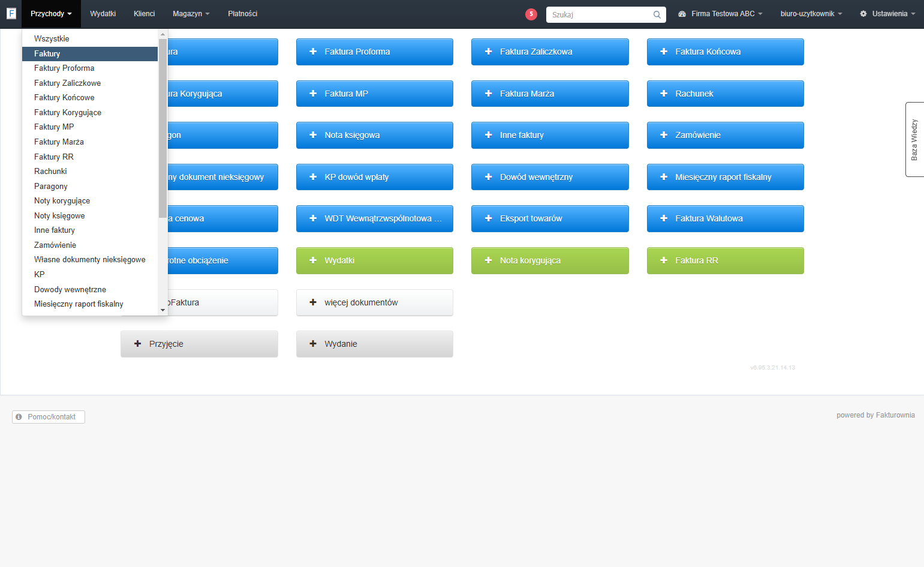Open the Firma Testowa ABC dropdown
Image resolution: width=924 pixels, height=567 pixels.
(720, 14)
